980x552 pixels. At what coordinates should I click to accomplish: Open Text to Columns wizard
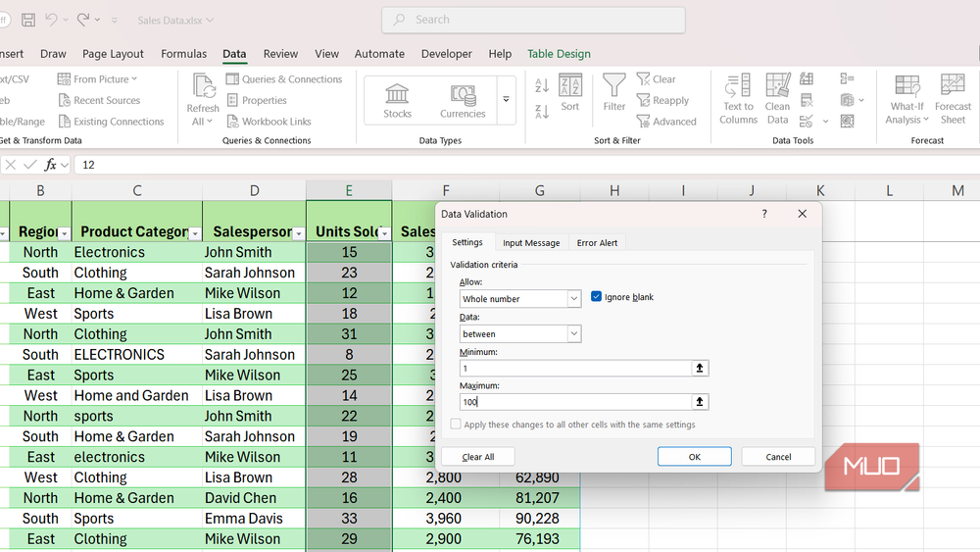point(738,99)
